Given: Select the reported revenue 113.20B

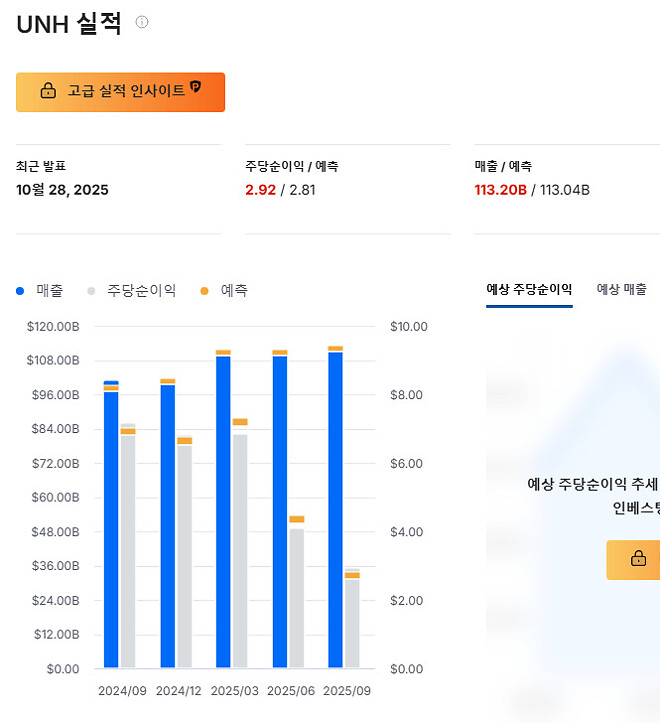Looking at the screenshot, I should (x=500, y=190).
